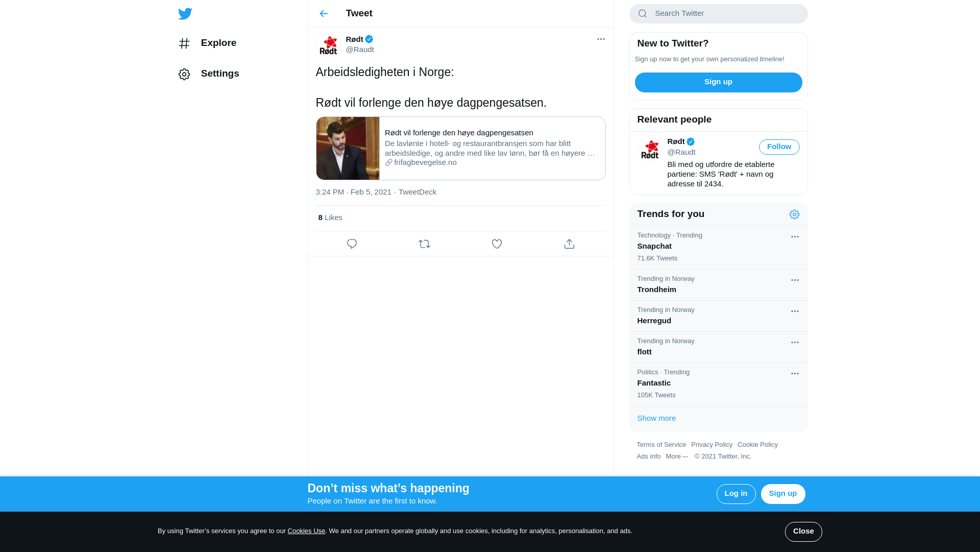Image resolution: width=980 pixels, height=552 pixels.
Task: Follow Rødt in Relevant people
Action: [779, 147]
